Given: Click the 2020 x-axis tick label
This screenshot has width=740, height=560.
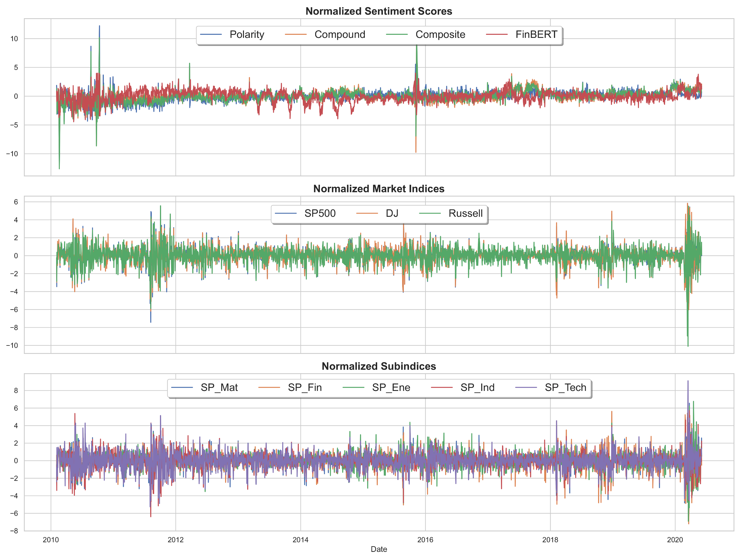Looking at the screenshot, I should (x=675, y=540).
